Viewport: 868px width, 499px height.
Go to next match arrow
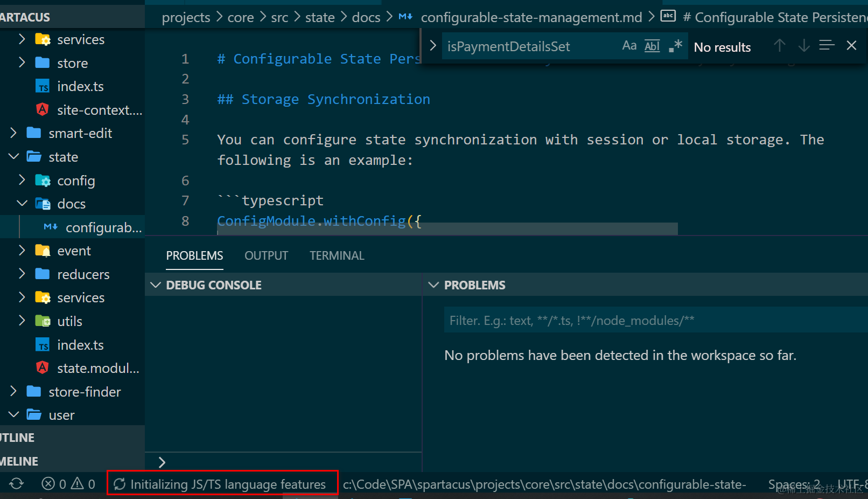pyautogui.click(x=803, y=46)
